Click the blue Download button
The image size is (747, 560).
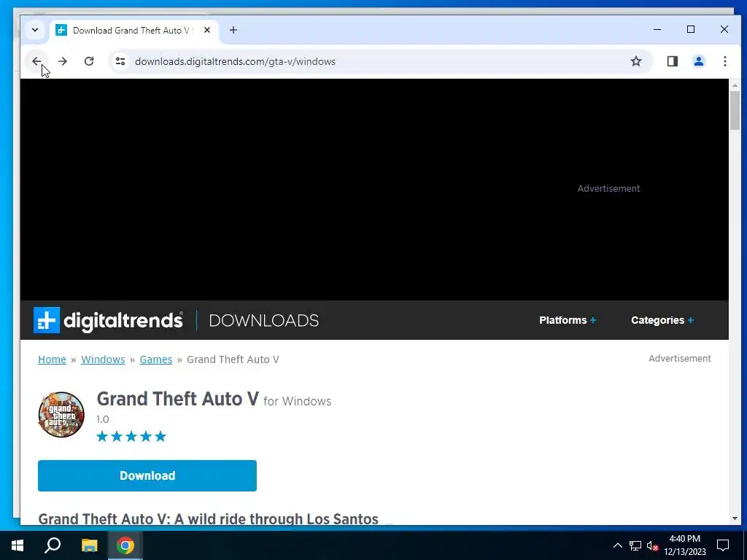147,475
